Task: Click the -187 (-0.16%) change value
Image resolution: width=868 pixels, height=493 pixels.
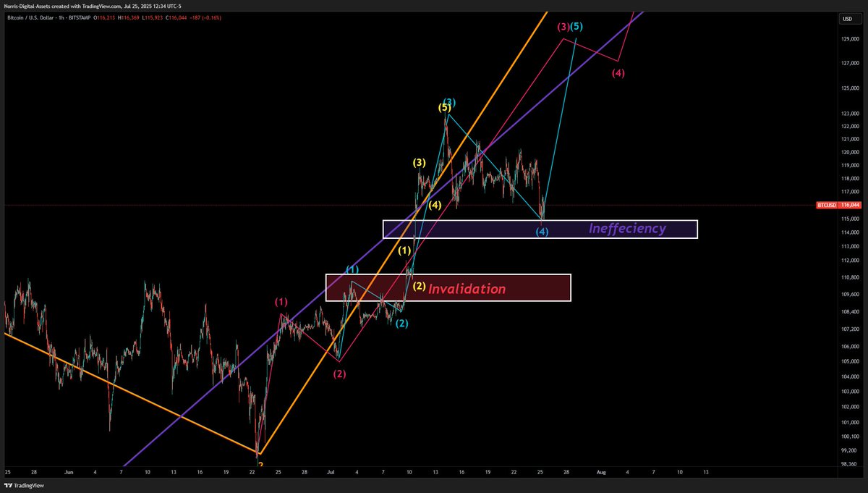Action: 205,18
